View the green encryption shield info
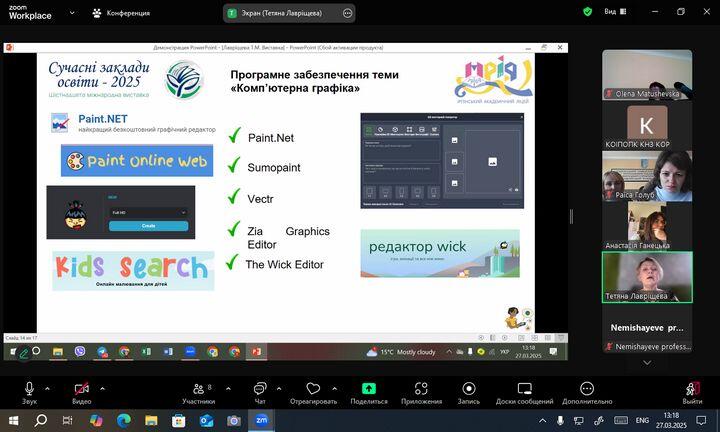This screenshot has width=720, height=432. coord(587,12)
